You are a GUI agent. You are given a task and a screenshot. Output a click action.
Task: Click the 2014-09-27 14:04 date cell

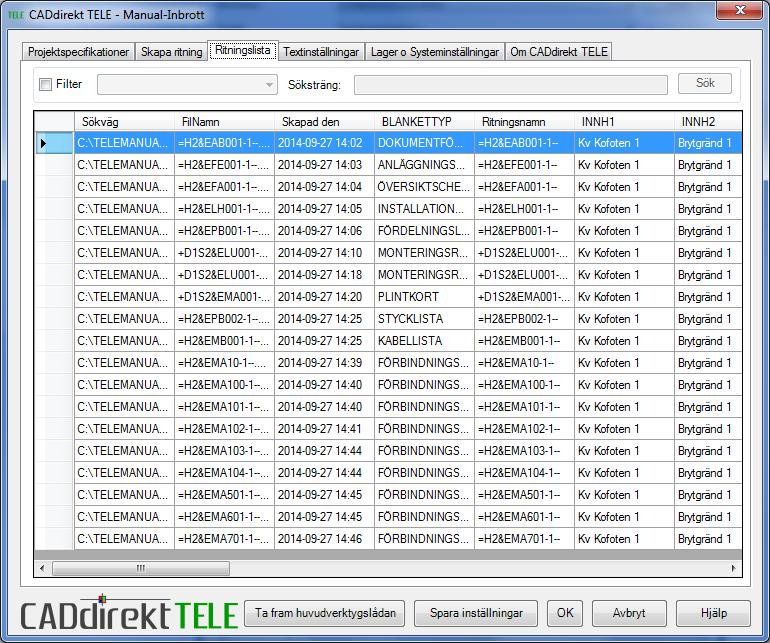tap(324, 187)
